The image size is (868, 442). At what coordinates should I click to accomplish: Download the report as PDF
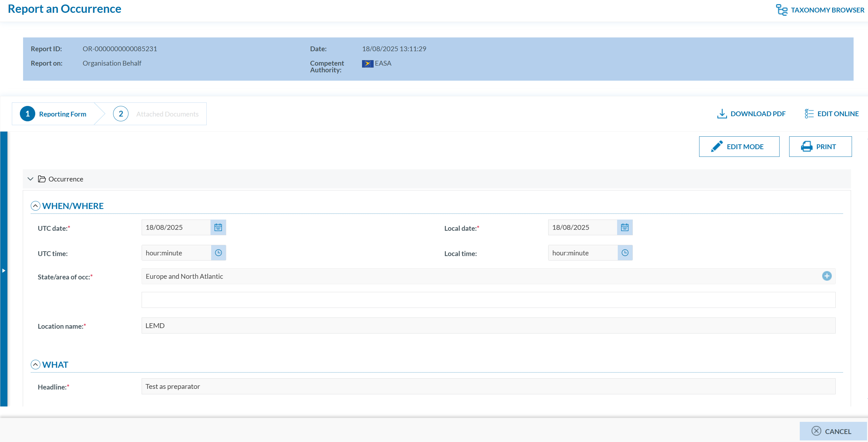click(x=751, y=114)
